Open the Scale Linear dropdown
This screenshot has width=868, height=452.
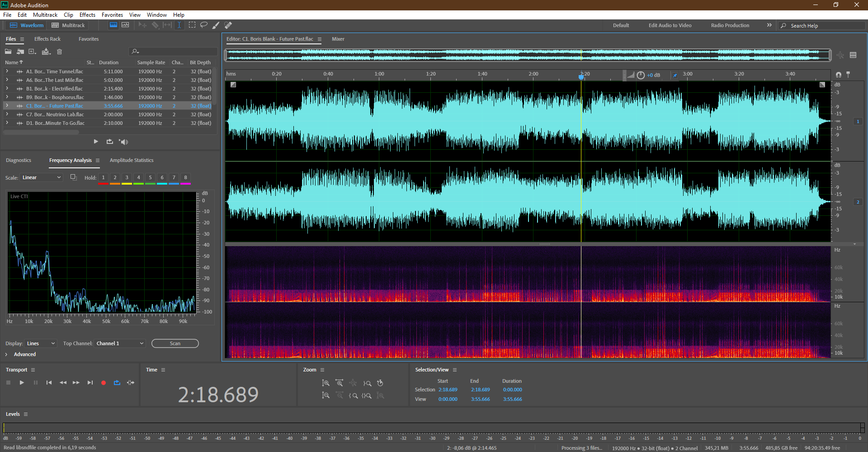click(41, 177)
